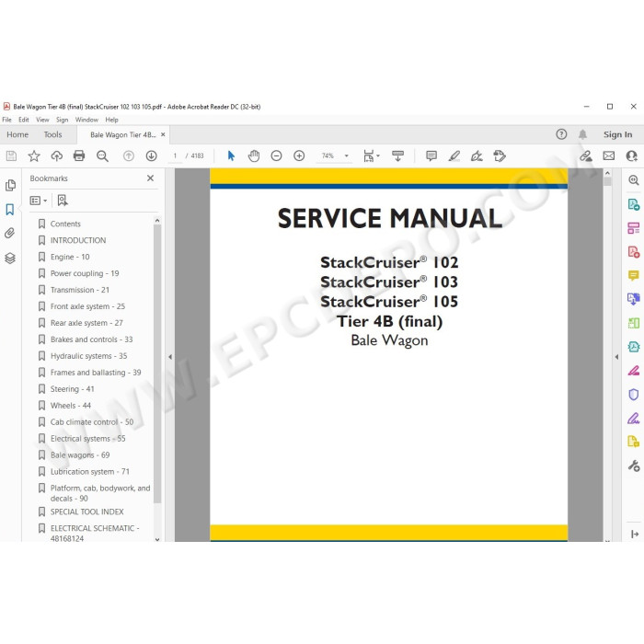Viewport: 644px width, 644px height.
Task: Show page thumbnails panel
Action: click(10, 185)
